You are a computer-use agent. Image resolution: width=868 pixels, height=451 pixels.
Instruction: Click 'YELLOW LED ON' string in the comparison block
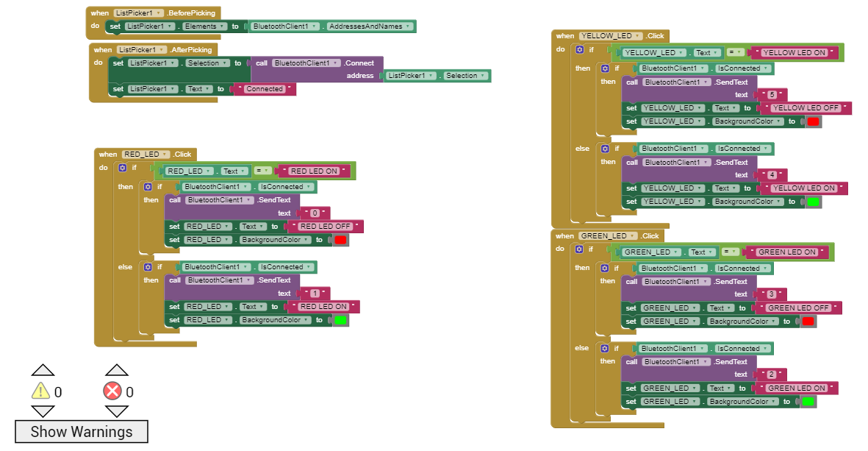(x=795, y=53)
